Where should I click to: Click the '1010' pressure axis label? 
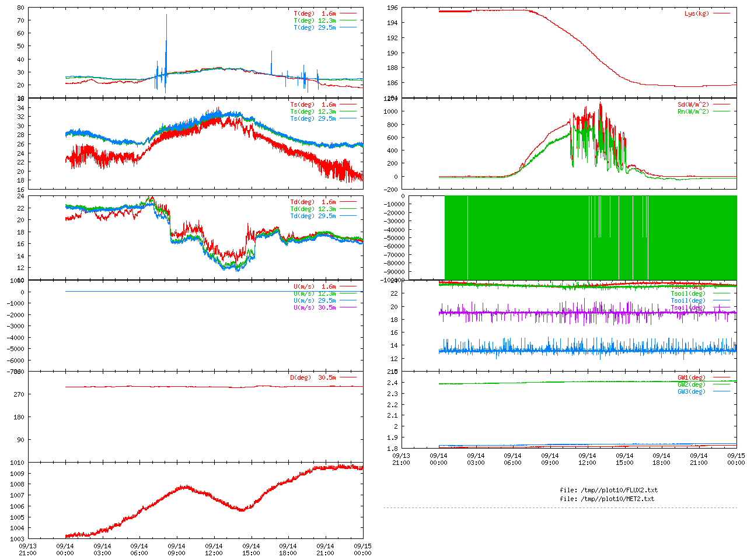click(17, 463)
